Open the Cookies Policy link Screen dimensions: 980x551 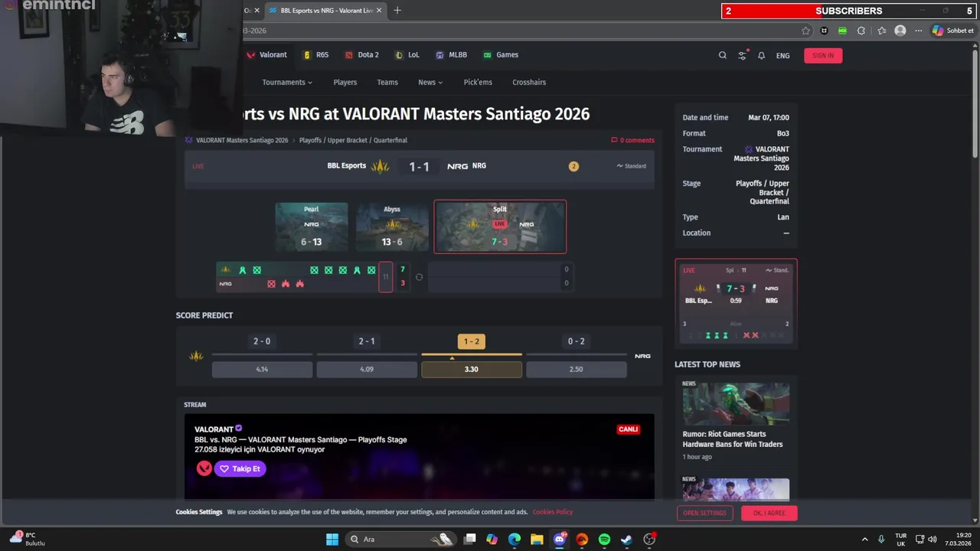click(553, 512)
